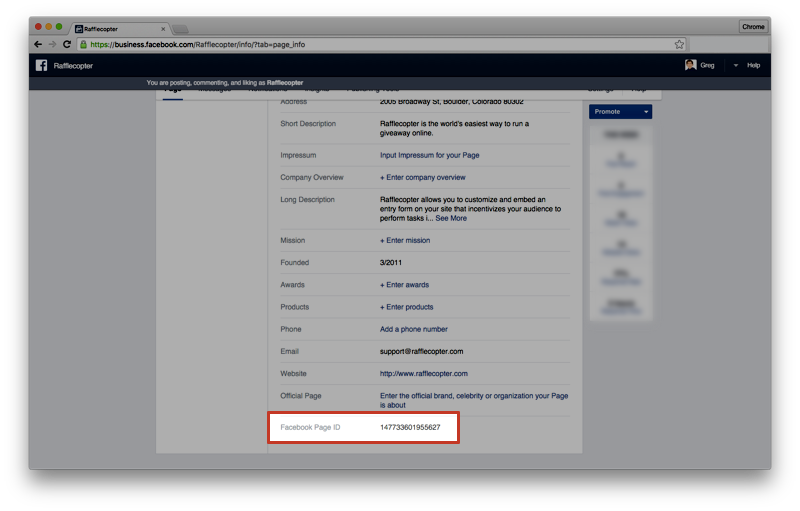Click the green padlock security icon
The image size is (800, 511).
click(84, 44)
